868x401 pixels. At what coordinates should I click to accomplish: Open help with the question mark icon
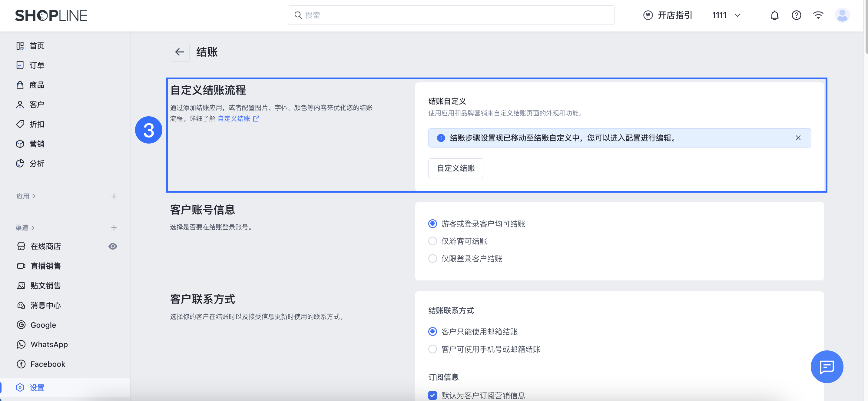796,15
